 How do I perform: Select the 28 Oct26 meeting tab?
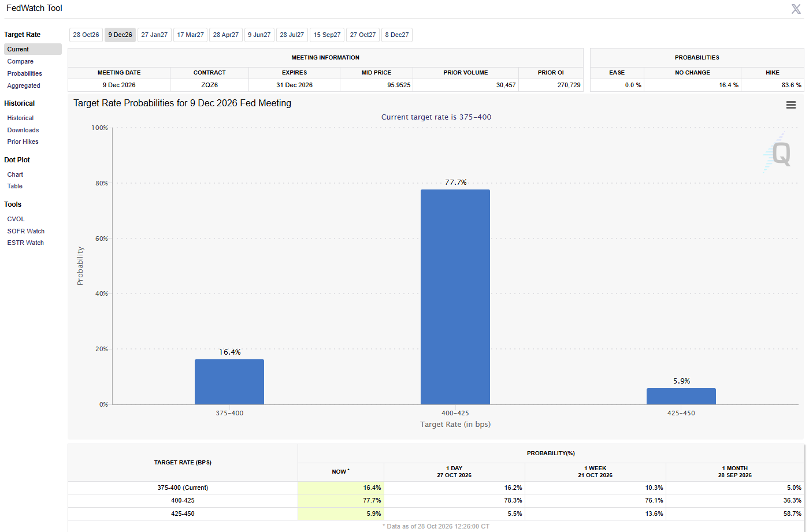point(86,35)
